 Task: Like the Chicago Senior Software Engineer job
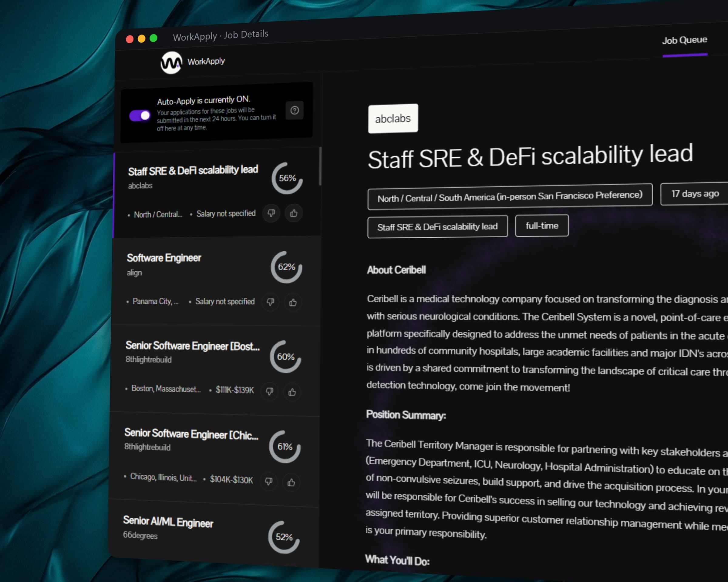click(291, 483)
